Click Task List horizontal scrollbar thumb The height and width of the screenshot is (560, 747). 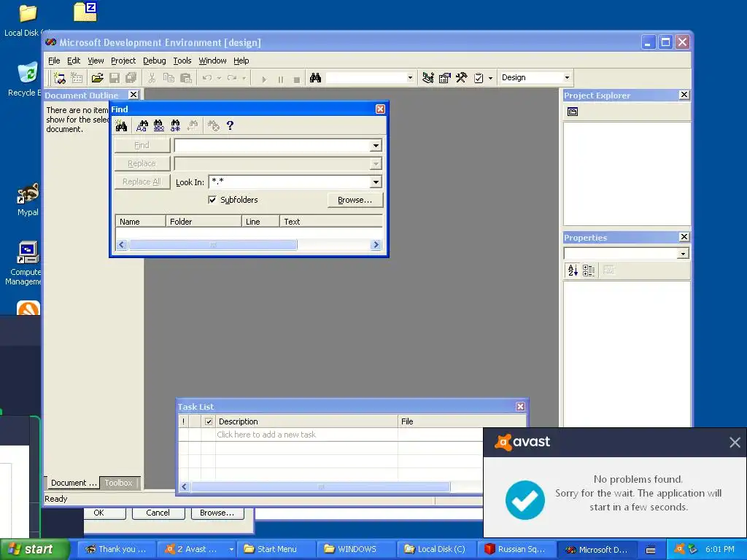point(320,486)
